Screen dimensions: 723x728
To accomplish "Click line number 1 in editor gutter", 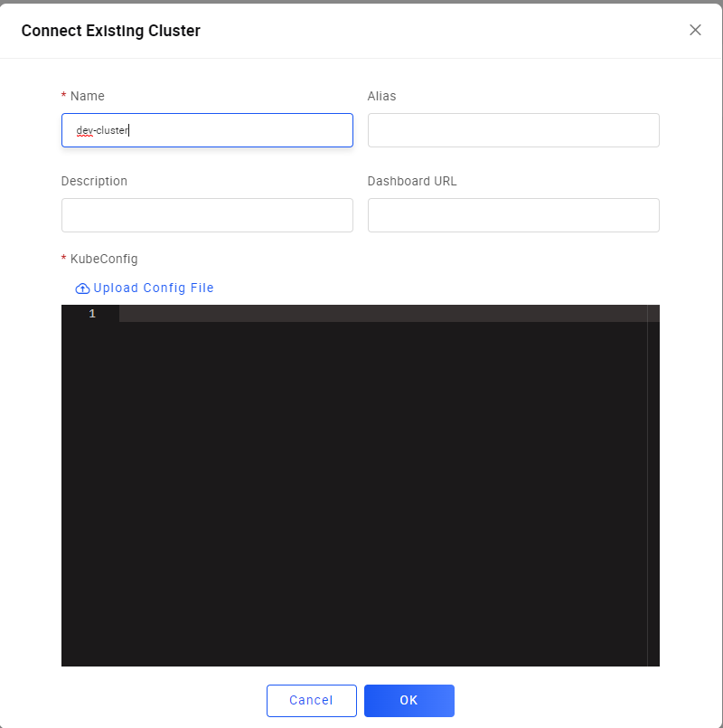I will 92,314.
